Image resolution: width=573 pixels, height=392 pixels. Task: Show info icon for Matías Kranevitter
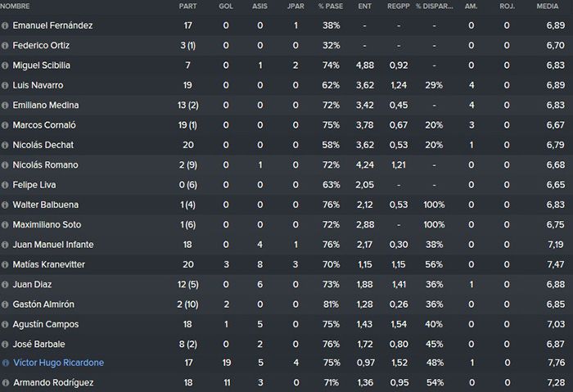click(5, 264)
